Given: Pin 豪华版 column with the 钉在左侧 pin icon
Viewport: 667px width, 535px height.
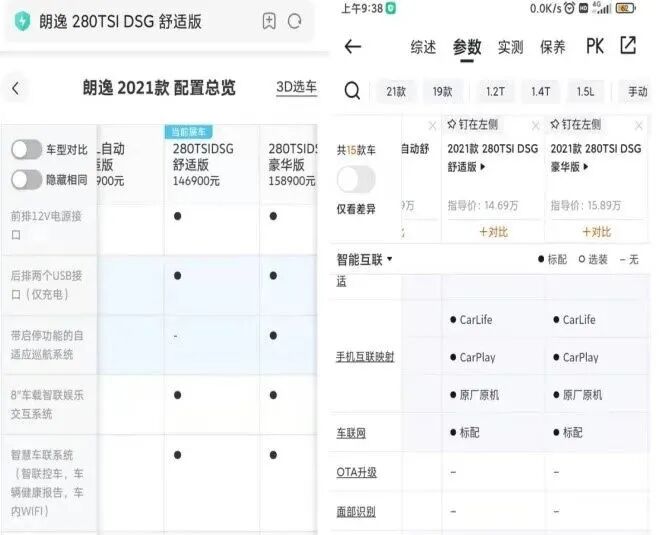Looking at the screenshot, I should click(x=555, y=124).
